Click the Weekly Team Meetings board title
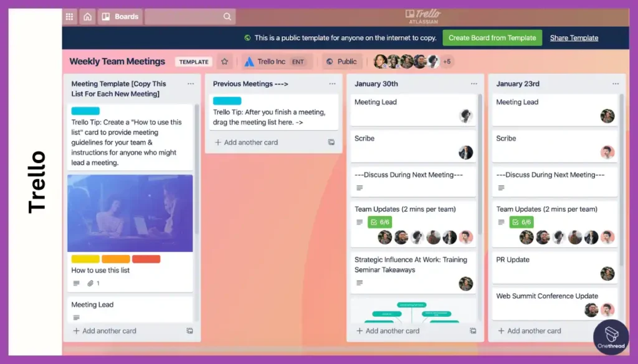The height and width of the screenshot is (364, 638). click(x=117, y=62)
